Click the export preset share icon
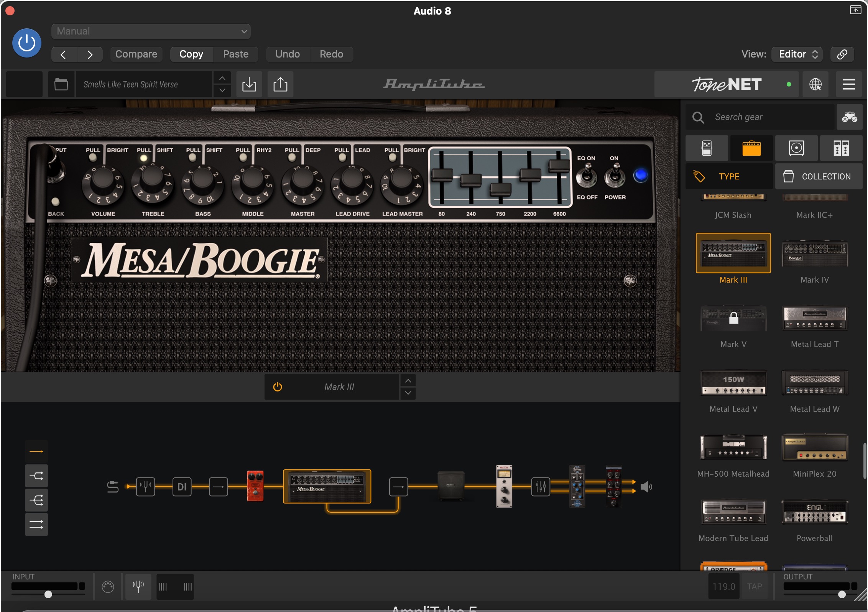This screenshot has height=612, width=868. pyautogui.click(x=280, y=84)
